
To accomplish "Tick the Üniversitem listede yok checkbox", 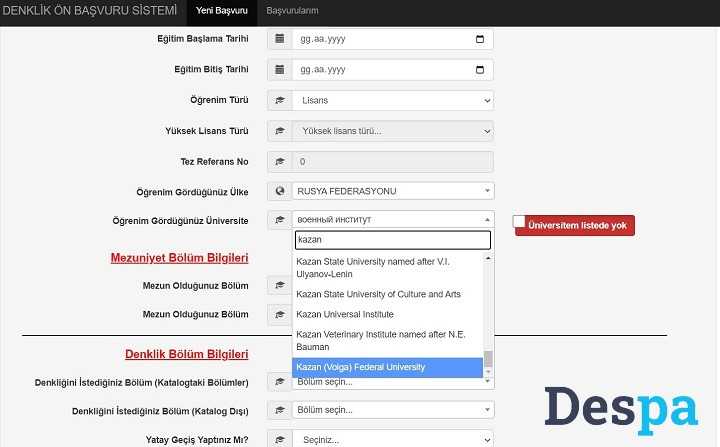I will tap(519, 221).
